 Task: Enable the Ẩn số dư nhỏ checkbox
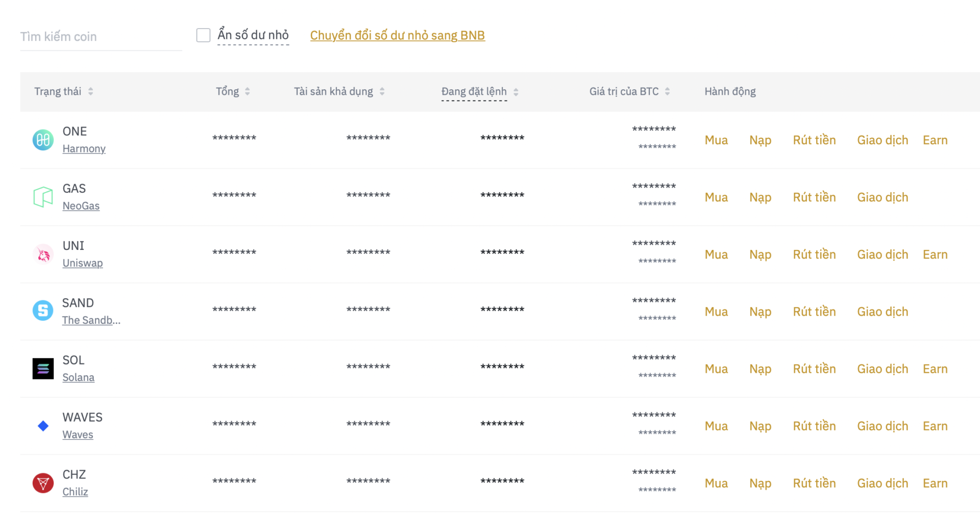(x=203, y=35)
